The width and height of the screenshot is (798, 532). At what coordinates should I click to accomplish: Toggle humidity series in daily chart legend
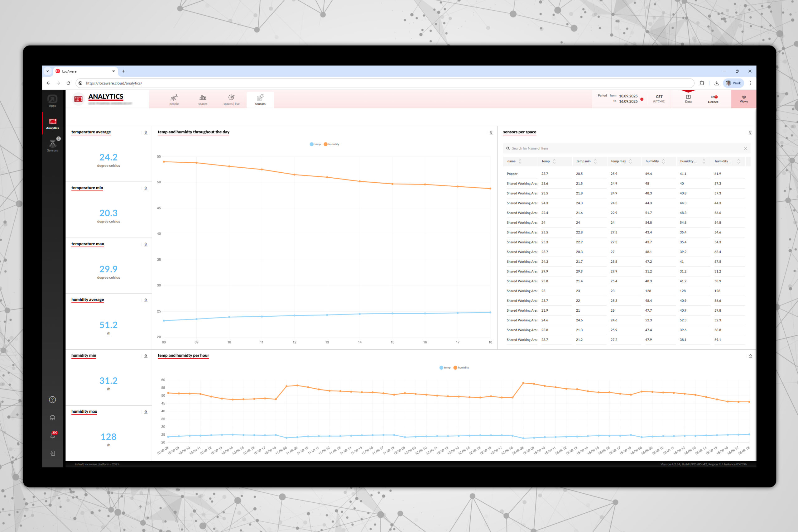coord(331,144)
